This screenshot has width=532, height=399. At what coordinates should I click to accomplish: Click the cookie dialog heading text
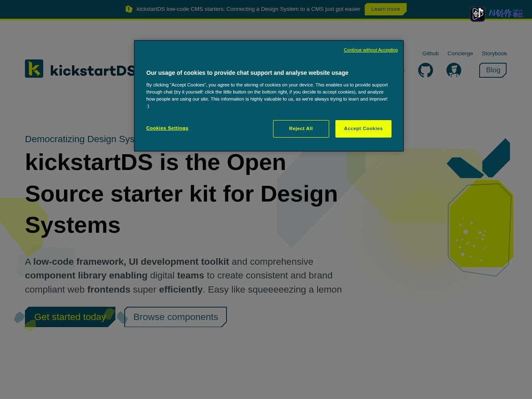pyautogui.click(x=247, y=73)
